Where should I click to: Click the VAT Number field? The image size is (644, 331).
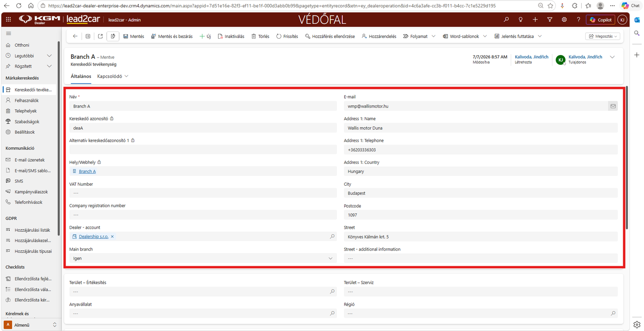[203, 193]
